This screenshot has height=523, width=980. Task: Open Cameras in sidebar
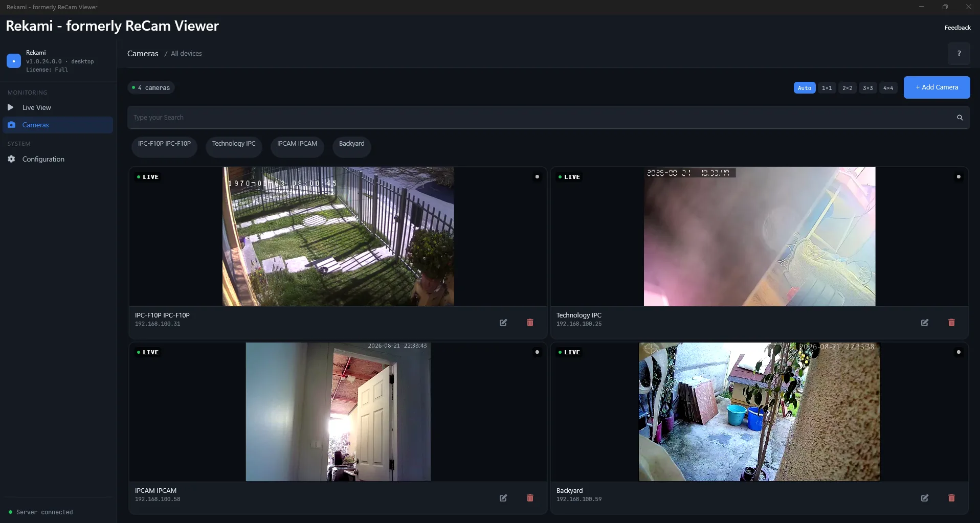pos(58,125)
